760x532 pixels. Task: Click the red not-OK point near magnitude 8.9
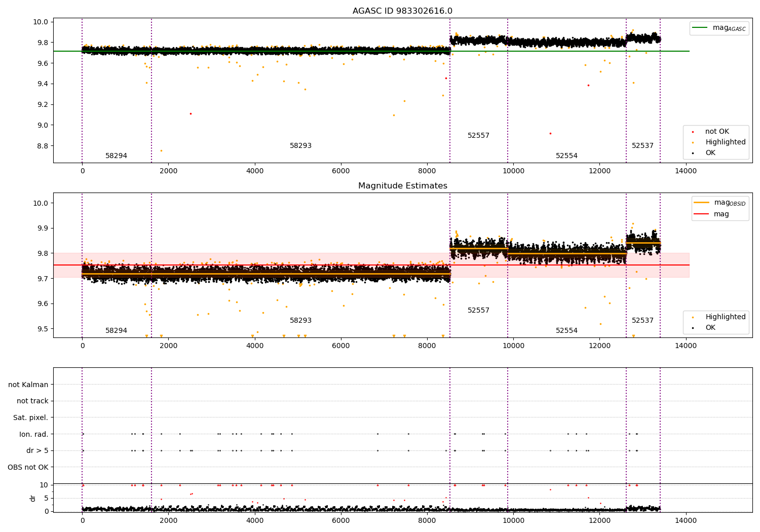[x=550, y=133]
